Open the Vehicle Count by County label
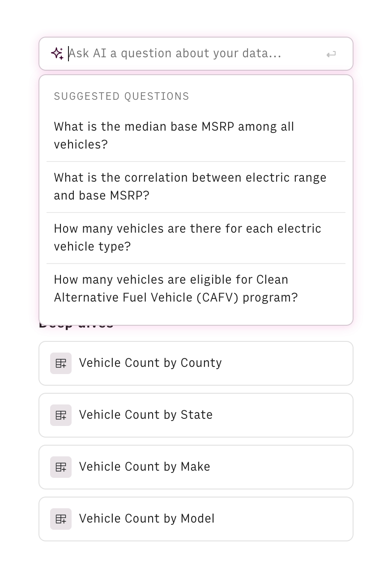Screen dimensions: 392x570 click(x=150, y=363)
